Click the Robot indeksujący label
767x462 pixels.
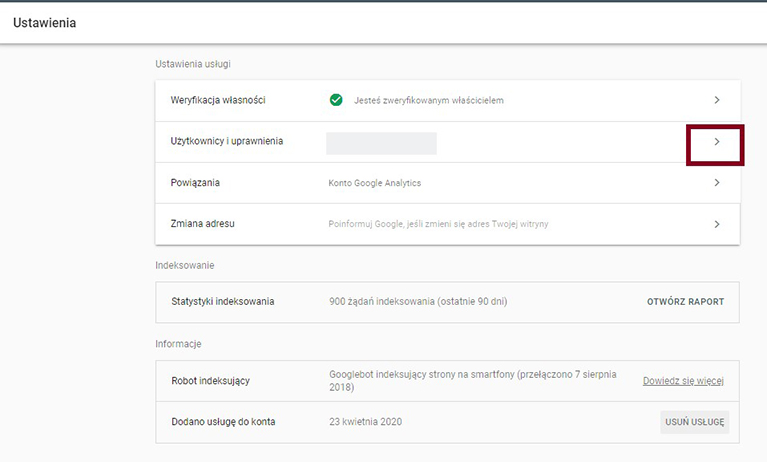(211, 381)
